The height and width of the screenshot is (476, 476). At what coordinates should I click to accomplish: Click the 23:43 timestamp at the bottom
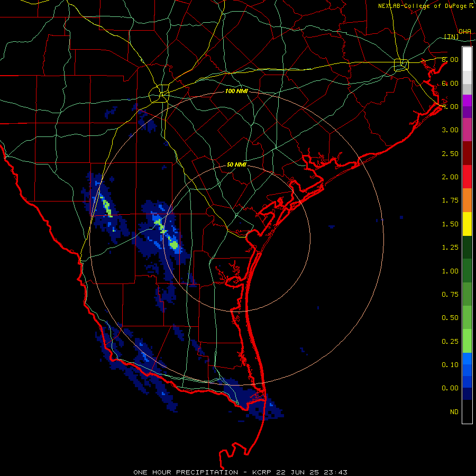(x=335, y=472)
